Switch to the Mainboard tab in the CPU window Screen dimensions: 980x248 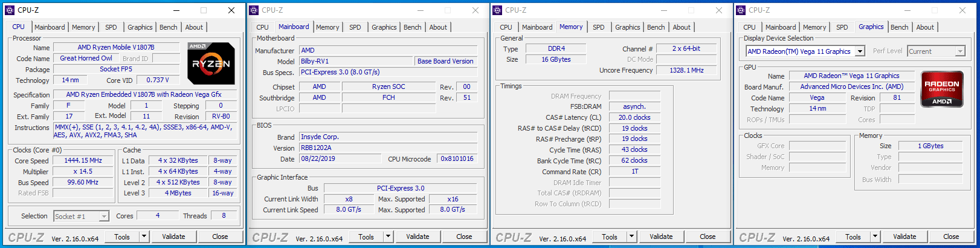(x=50, y=27)
